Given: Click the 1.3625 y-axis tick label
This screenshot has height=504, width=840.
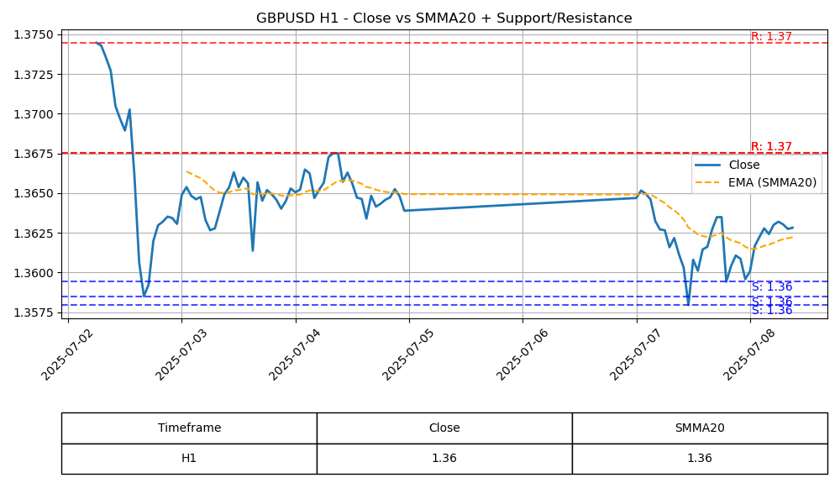Looking at the screenshot, I should 34,234.
